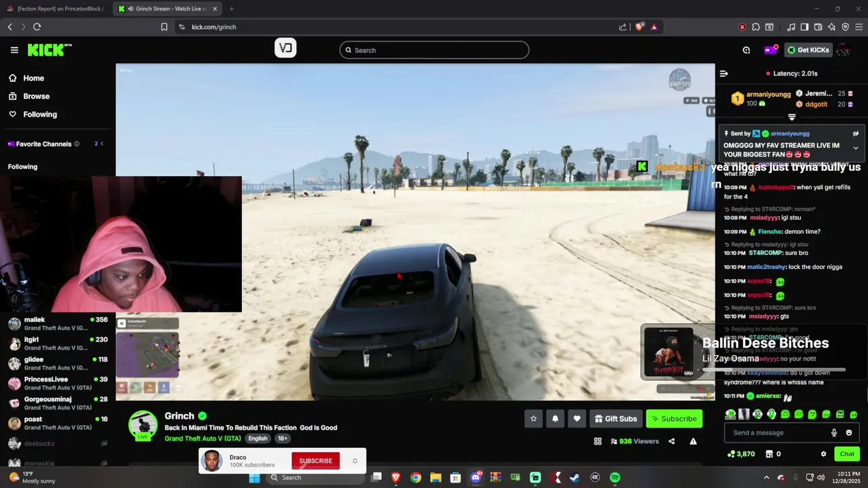Open Spotify from taskbar

[615, 477]
